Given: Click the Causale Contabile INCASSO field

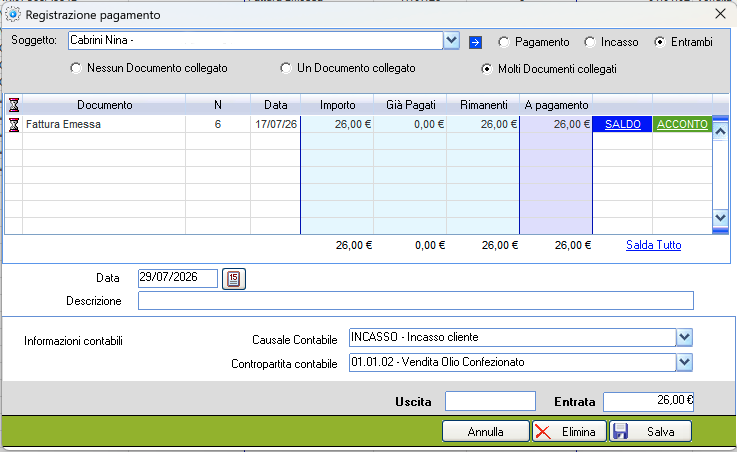Looking at the screenshot, I should tap(512, 337).
